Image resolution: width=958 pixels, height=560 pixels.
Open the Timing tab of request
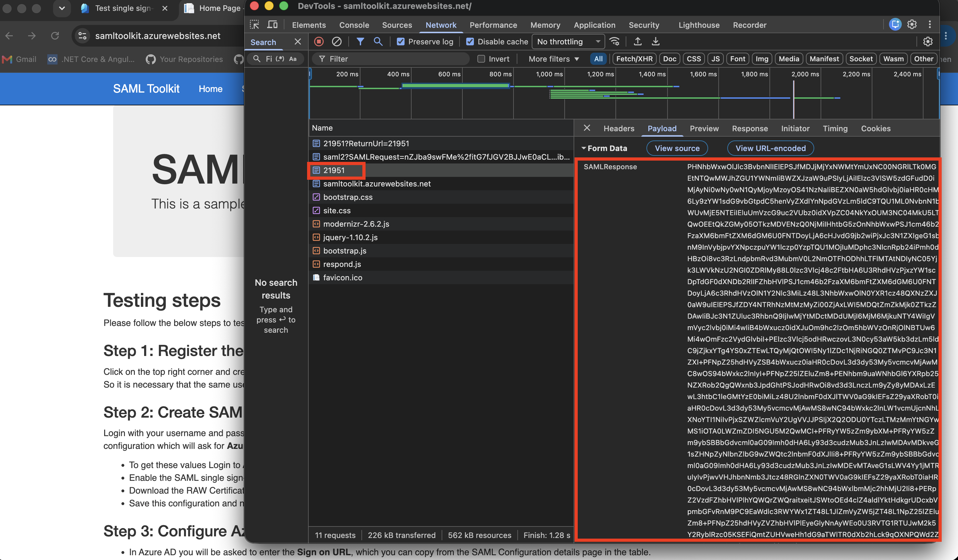(835, 128)
